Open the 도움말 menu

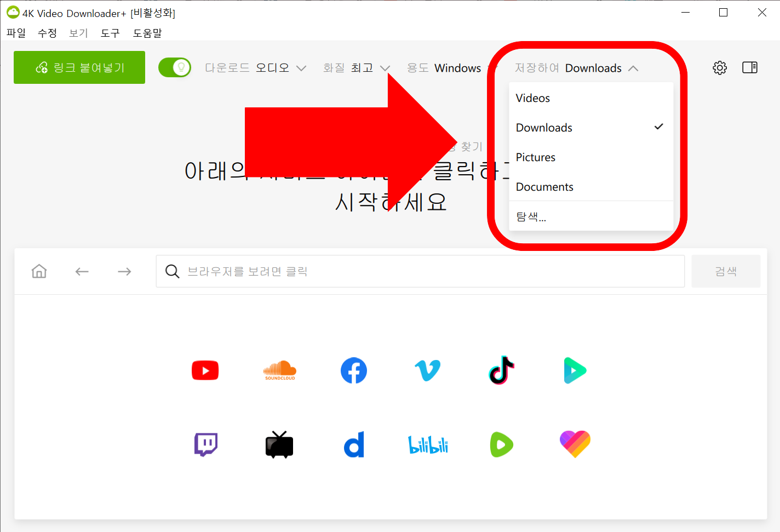coord(147,33)
